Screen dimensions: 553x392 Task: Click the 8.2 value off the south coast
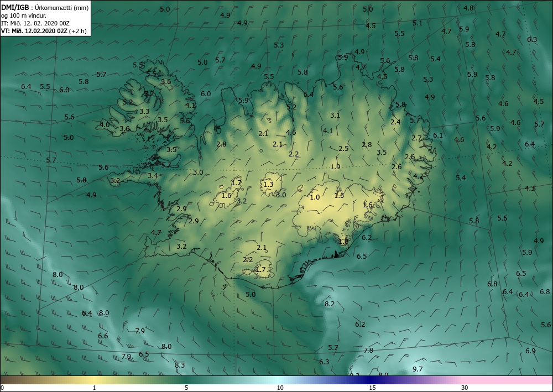[x=330, y=304]
